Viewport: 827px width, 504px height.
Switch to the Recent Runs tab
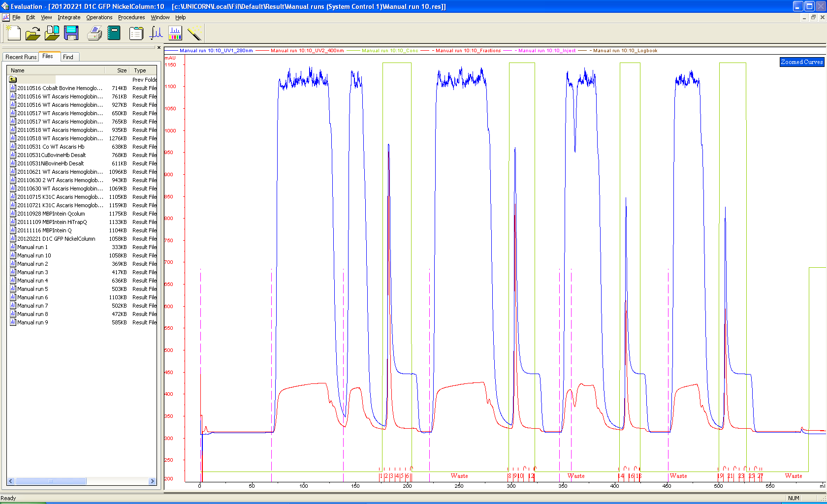(21, 57)
